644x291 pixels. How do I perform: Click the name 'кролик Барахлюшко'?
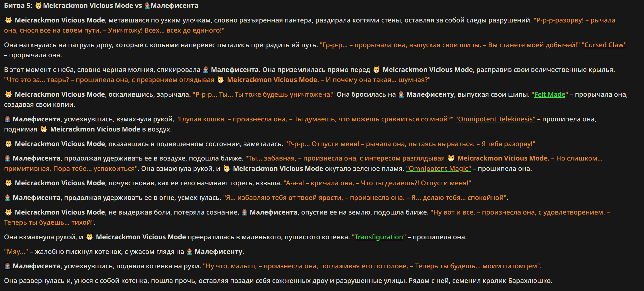click(x=519, y=281)
